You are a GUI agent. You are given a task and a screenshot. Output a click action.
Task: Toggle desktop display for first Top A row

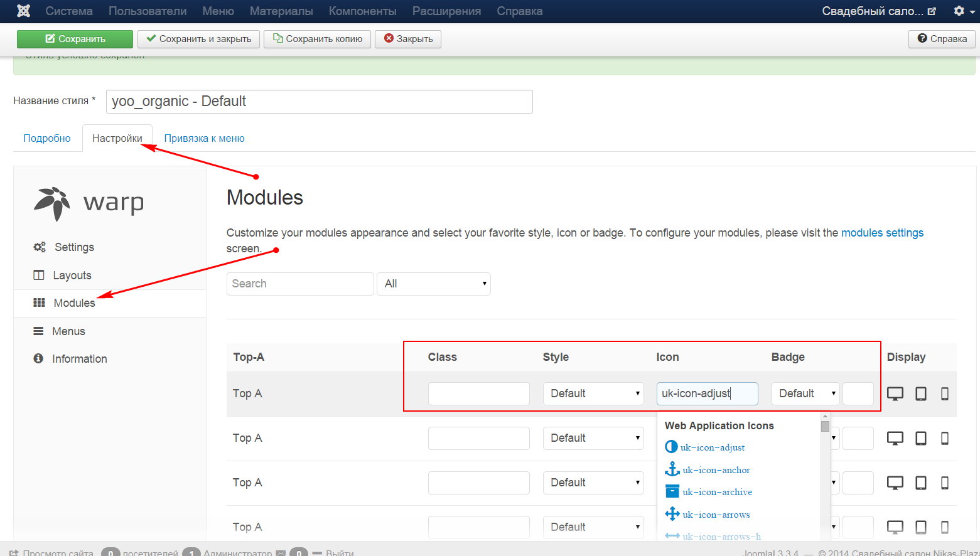click(x=895, y=393)
